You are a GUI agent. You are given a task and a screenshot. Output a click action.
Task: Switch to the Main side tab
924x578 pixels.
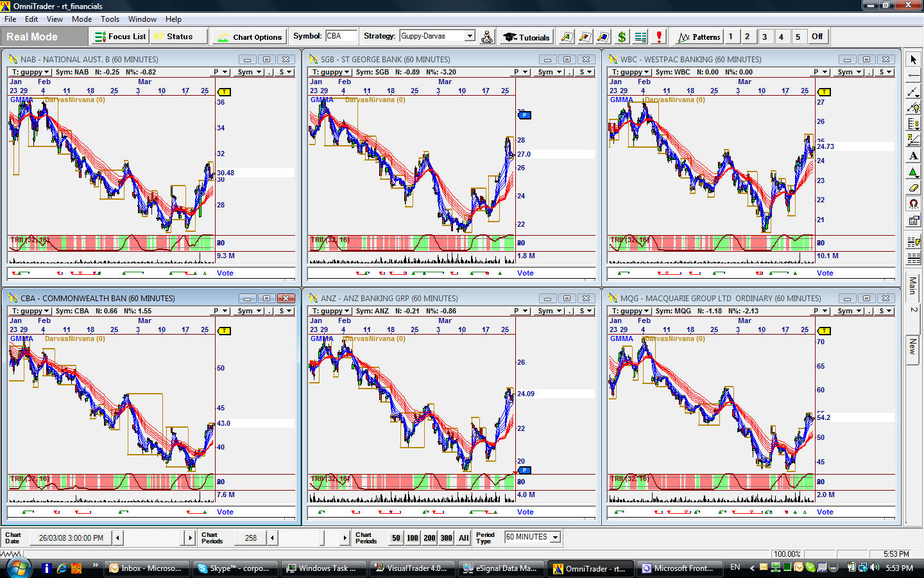[x=912, y=285]
